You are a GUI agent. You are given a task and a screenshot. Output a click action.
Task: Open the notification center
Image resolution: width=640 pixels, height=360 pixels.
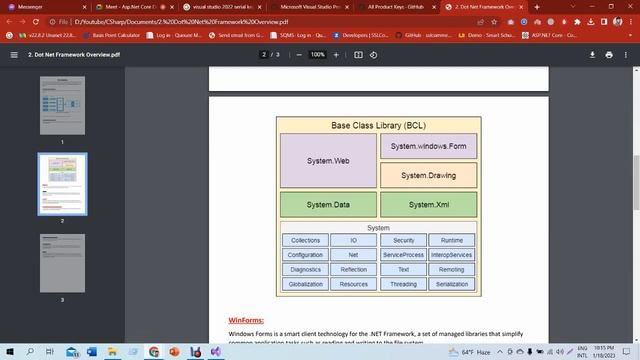pyautogui.click(x=626, y=351)
